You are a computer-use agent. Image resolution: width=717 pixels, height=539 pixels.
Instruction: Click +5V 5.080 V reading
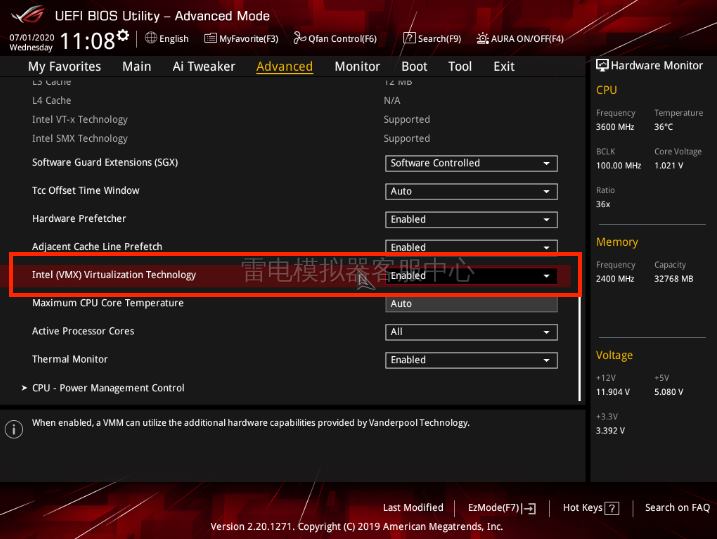pyautogui.click(x=669, y=392)
